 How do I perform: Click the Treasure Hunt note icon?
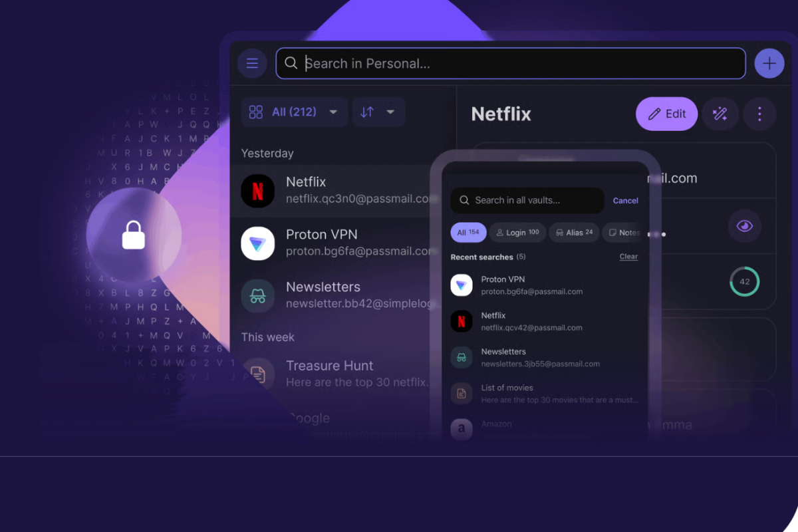[258, 374]
